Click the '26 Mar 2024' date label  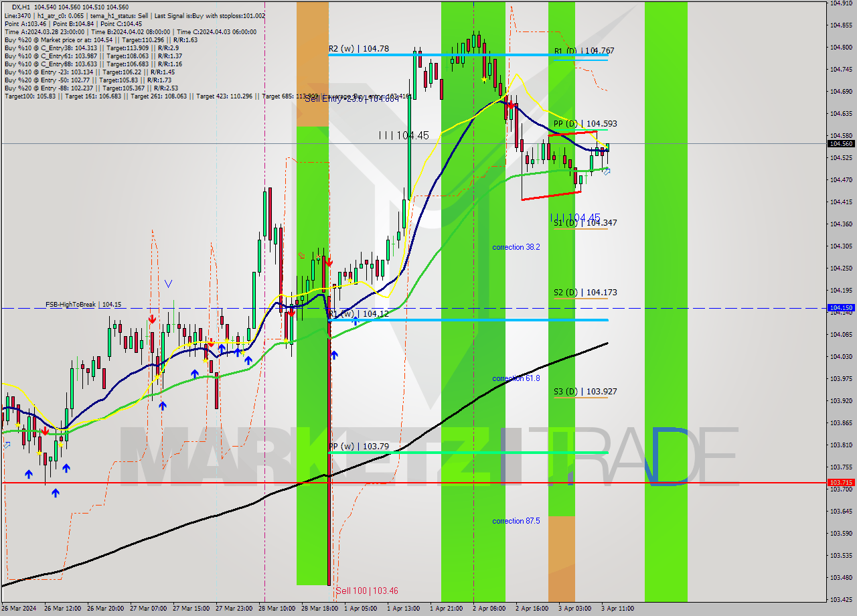tap(19, 609)
